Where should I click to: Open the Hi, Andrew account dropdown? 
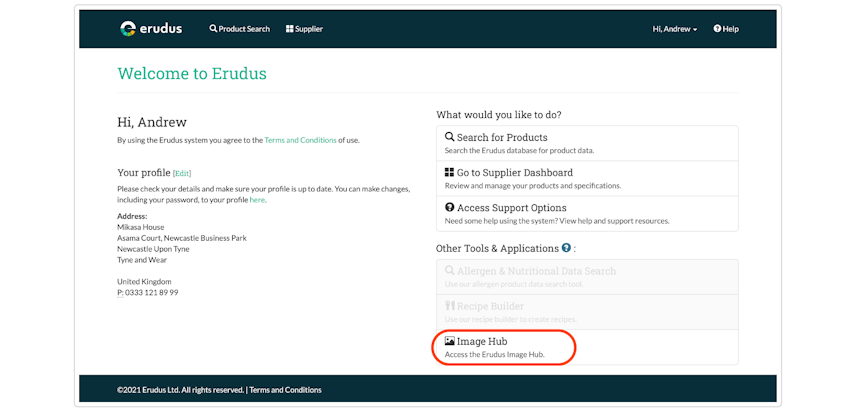click(675, 29)
